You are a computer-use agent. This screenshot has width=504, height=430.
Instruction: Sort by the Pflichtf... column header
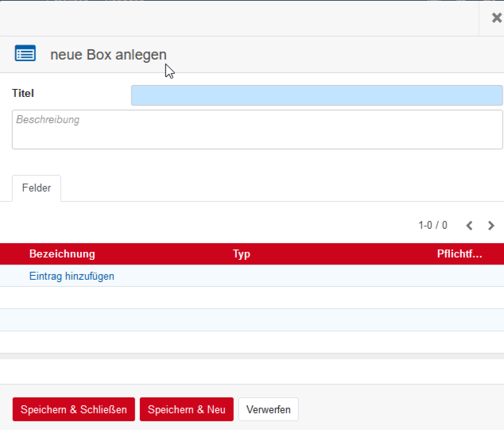click(x=459, y=254)
